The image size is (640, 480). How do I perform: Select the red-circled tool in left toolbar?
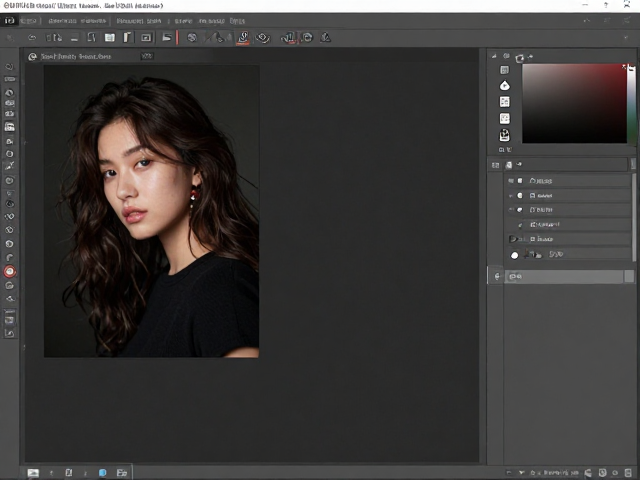(x=10, y=271)
